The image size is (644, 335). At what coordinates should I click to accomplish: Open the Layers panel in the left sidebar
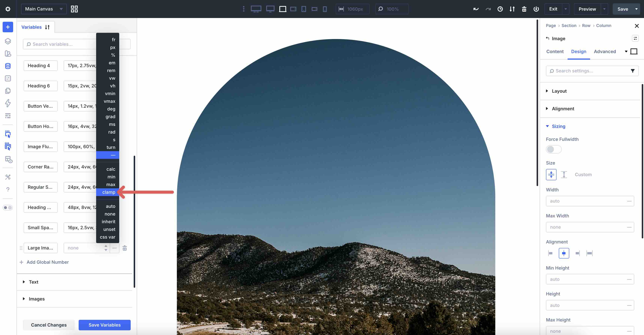pyautogui.click(x=8, y=41)
